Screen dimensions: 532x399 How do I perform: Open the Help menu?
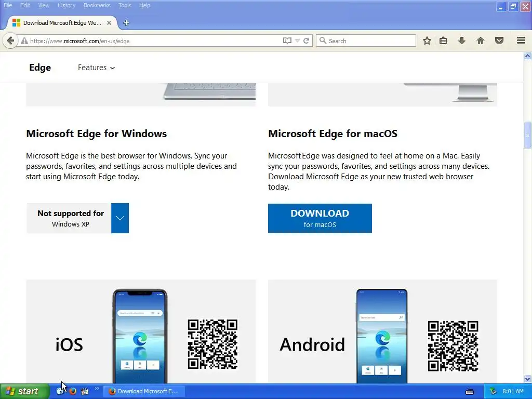(x=144, y=5)
